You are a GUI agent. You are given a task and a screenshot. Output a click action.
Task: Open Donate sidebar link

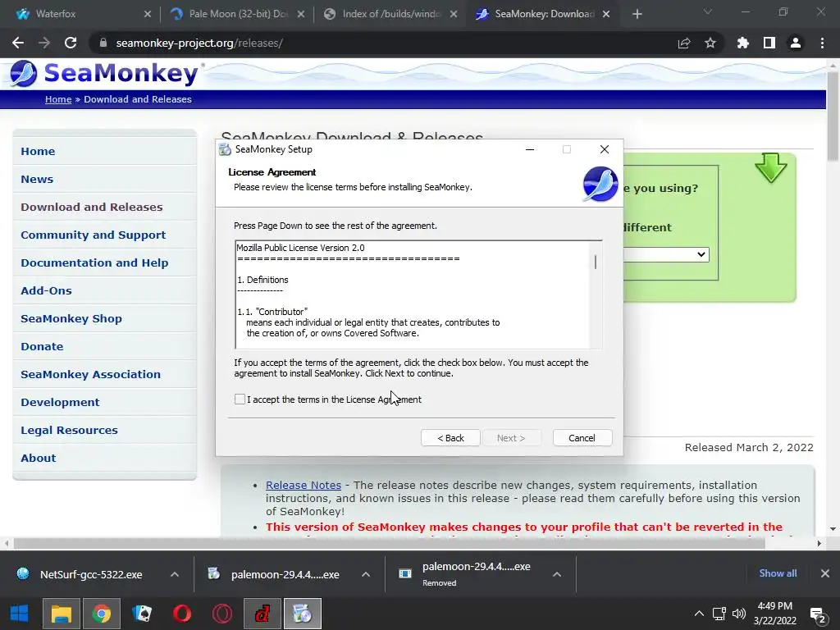42,346
